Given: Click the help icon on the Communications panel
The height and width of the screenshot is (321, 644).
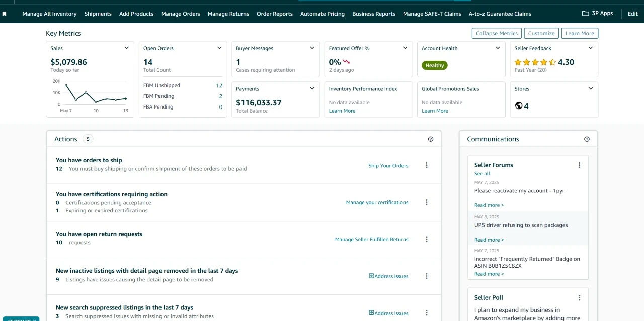Looking at the screenshot, I should (587, 139).
